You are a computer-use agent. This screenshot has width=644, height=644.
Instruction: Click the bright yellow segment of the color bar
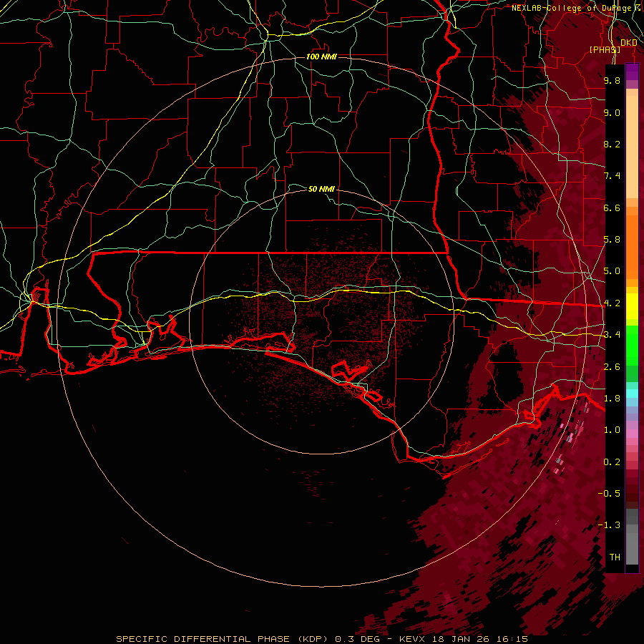pyautogui.click(x=632, y=306)
